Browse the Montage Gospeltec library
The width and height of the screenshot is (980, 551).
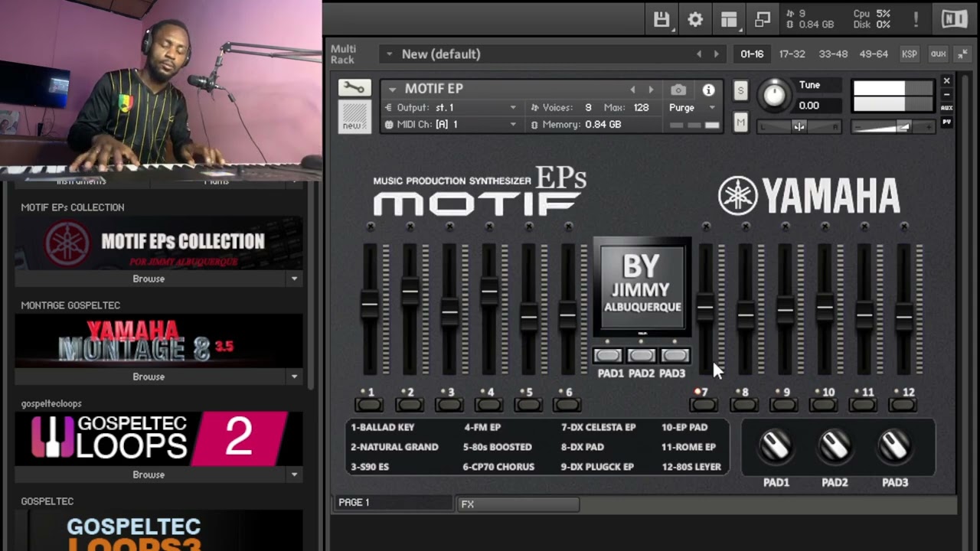tap(149, 377)
